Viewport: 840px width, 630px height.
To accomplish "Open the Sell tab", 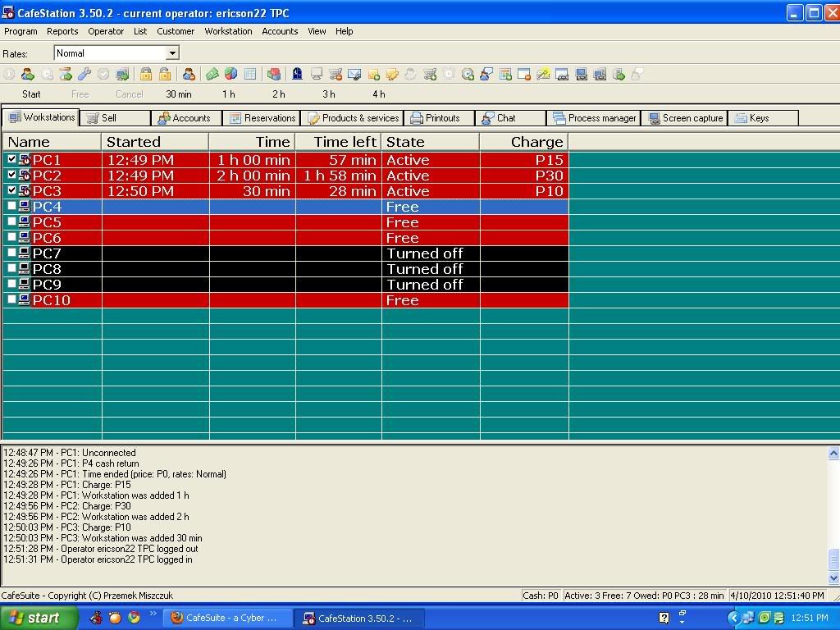I will point(116,118).
